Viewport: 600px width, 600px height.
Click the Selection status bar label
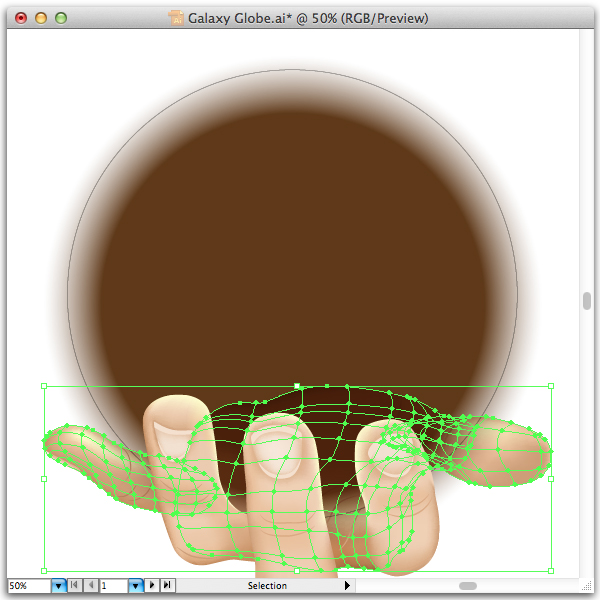(x=267, y=585)
